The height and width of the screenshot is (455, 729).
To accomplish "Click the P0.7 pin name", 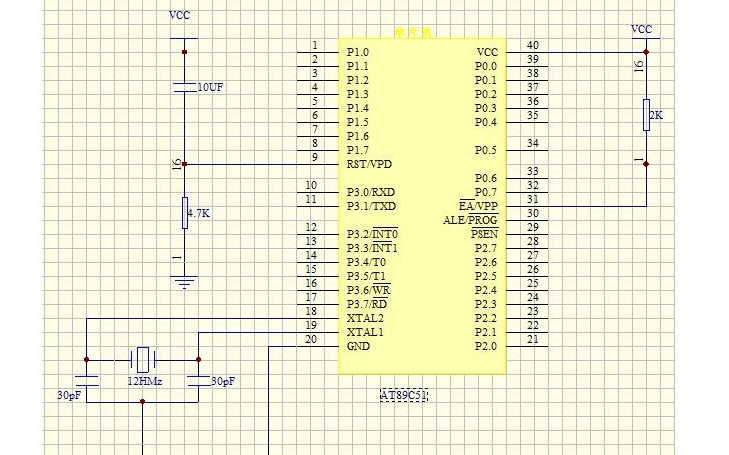I will click(x=486, y=192).
